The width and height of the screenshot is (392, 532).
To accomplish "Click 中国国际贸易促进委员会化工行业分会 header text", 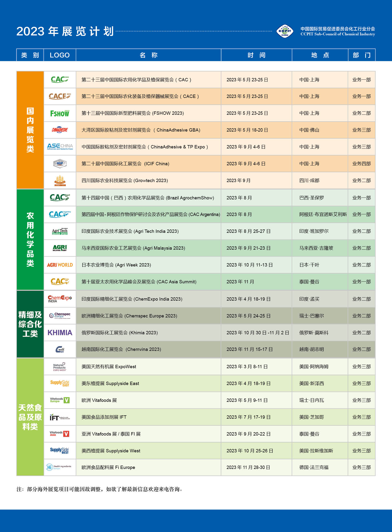I will [338, 29].
